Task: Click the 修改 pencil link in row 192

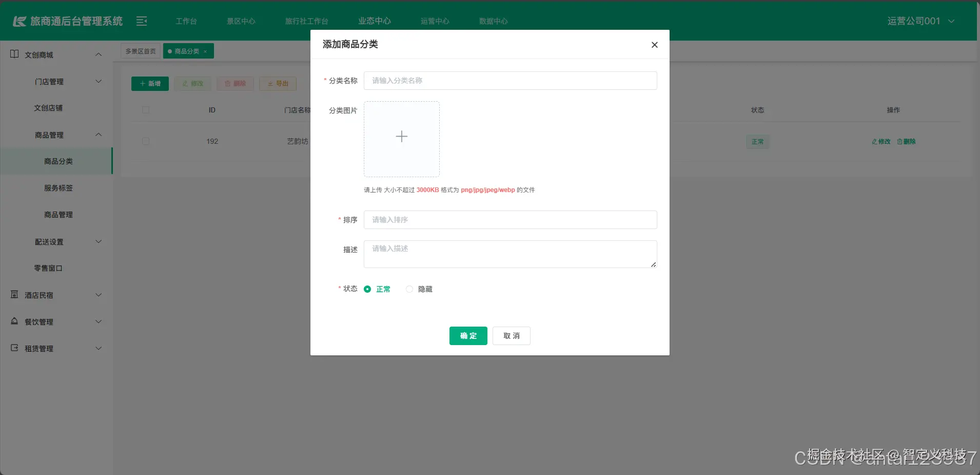Action: point(881,141)
